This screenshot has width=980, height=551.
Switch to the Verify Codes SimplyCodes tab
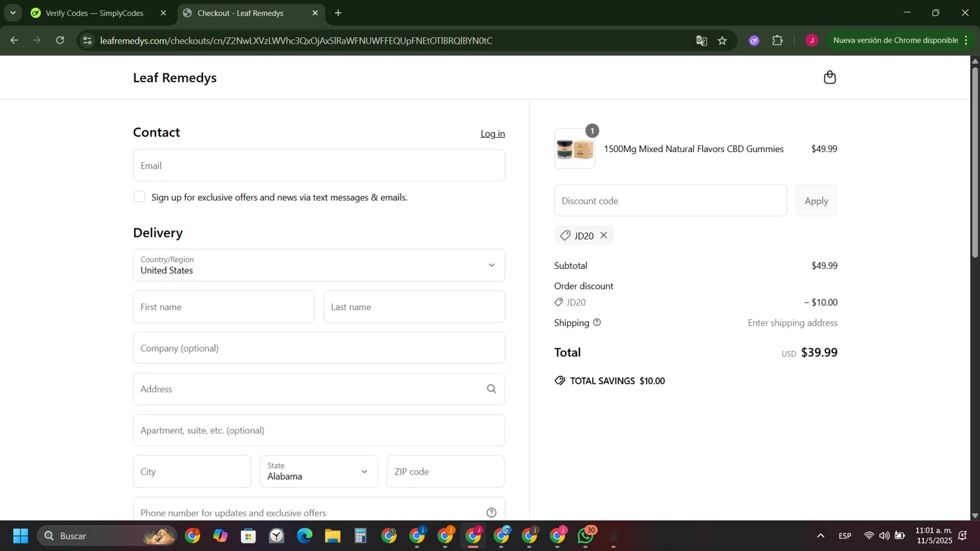[x=95, y=13]
